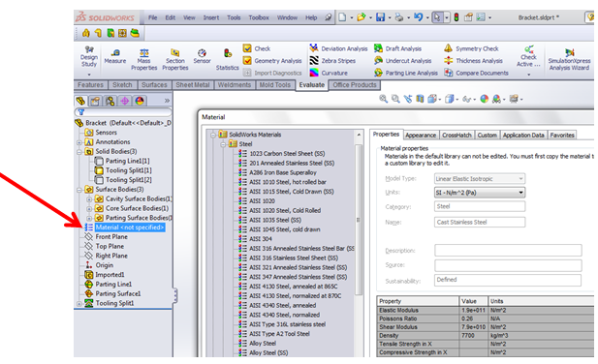Open Symmetry Check

point(471,48)
